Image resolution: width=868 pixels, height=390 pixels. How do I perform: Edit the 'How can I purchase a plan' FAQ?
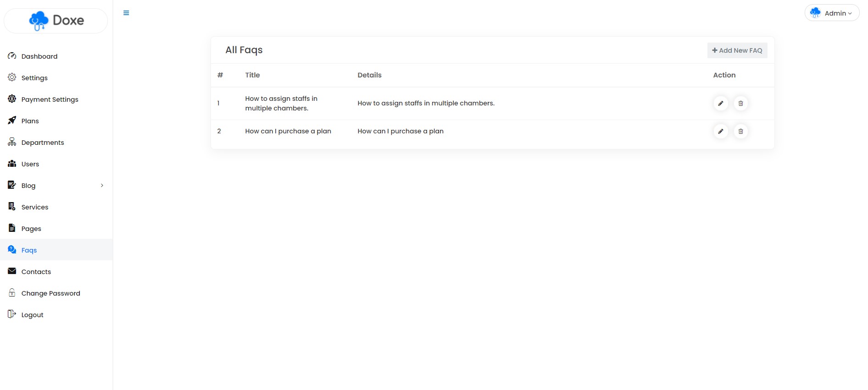pyautogui.click(x=721, y=132)
